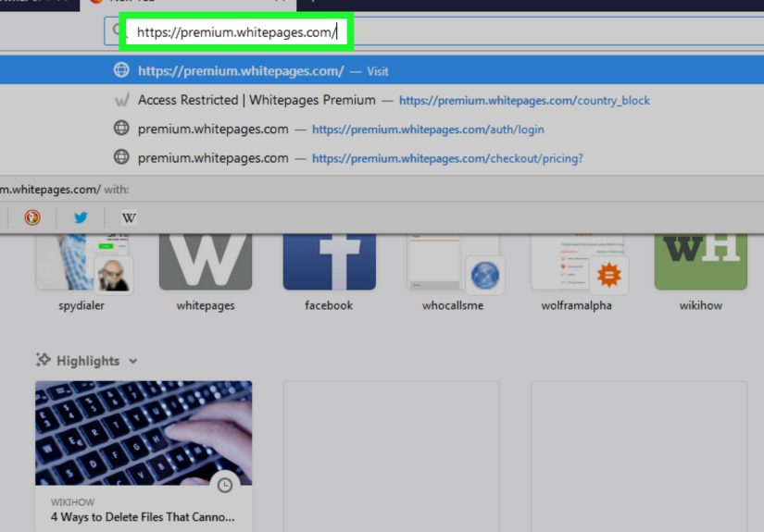Collapse the Highlights section chevron
764x532 pixels.
pos(133,361)
